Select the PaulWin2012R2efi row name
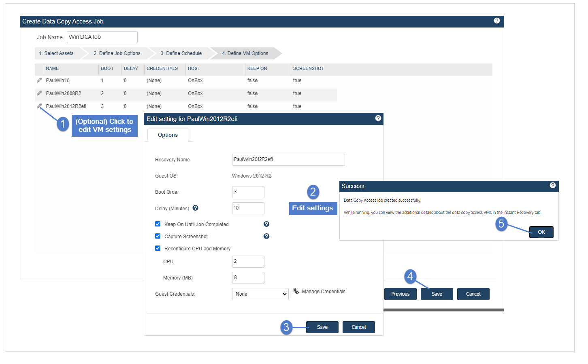Viewport: 588px width, 364px height. tap(66, 106)
